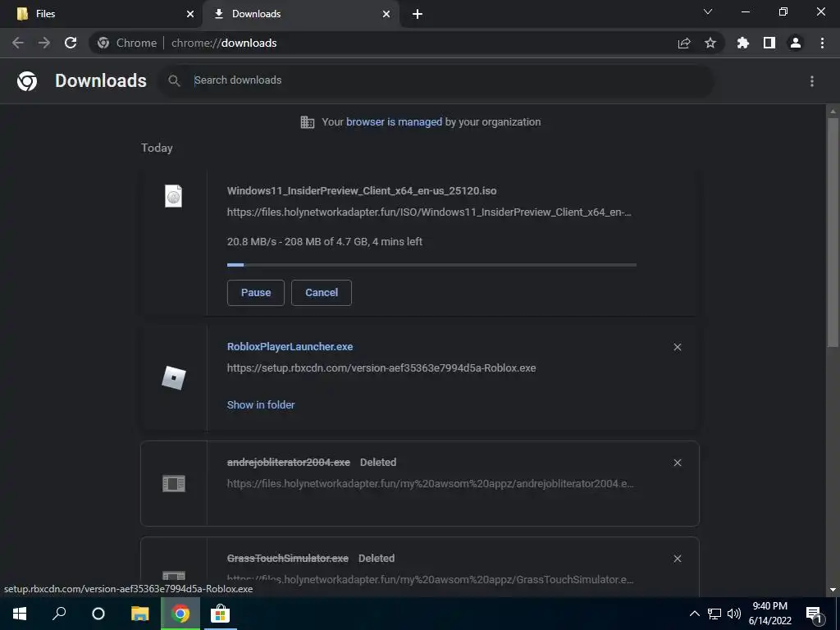Screen dimensions: 840x630
Task: Cancel the Windows11 ISO download
Action: [x=322, y=293]
